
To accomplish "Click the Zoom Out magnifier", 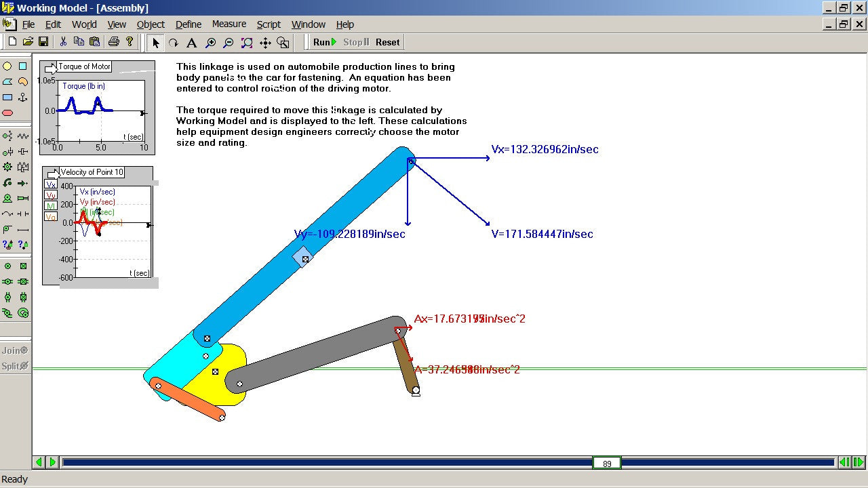I will tap(229, 43).
